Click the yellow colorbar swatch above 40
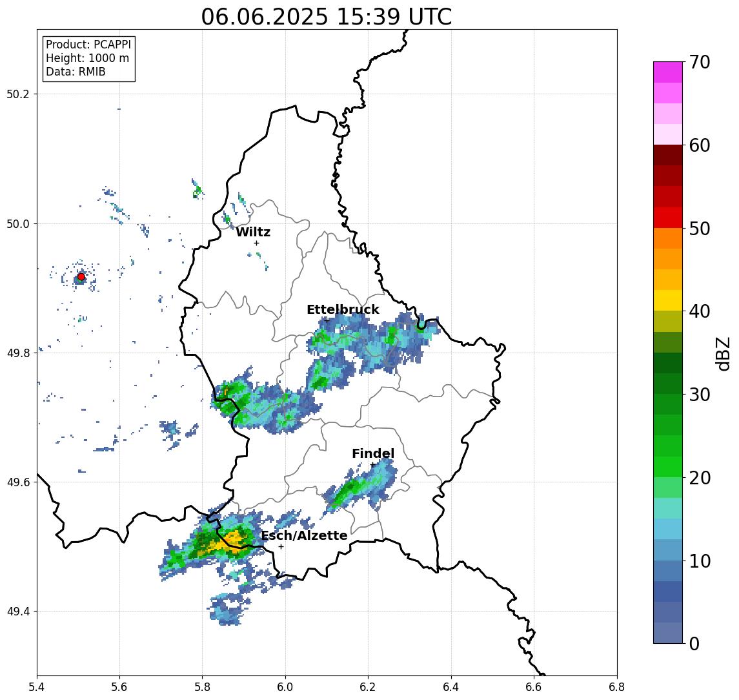 (x=668, y=300)
